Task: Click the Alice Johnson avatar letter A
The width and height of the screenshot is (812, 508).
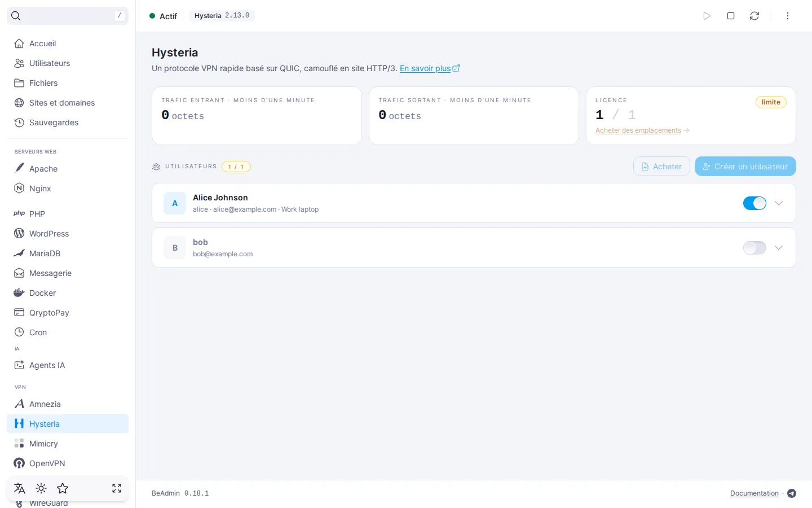Action: pos(175,203)
